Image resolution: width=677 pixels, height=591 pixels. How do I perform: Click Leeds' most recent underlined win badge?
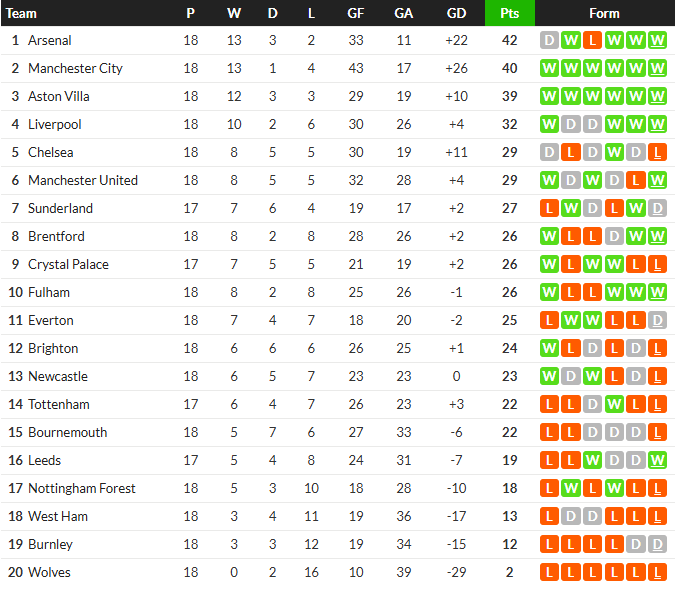point(657,461)
